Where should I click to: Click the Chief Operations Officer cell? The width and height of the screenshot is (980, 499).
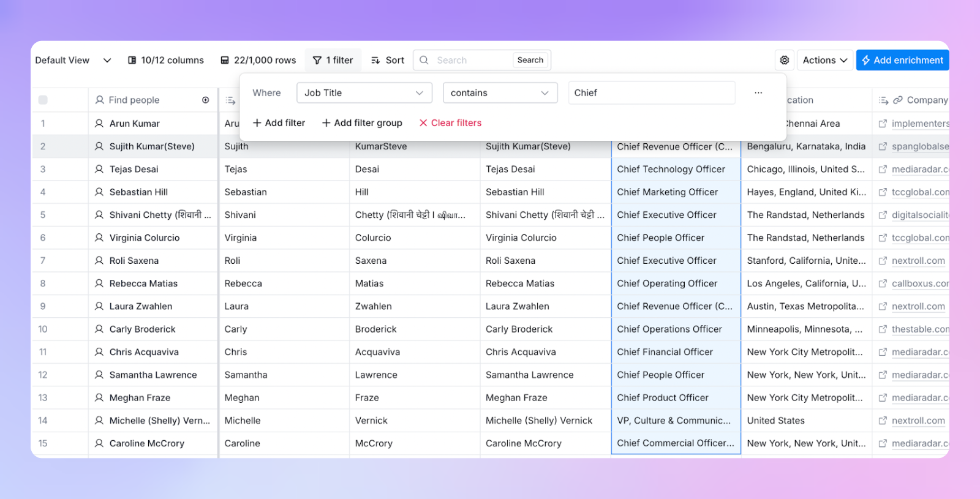(x=676, y=329)
